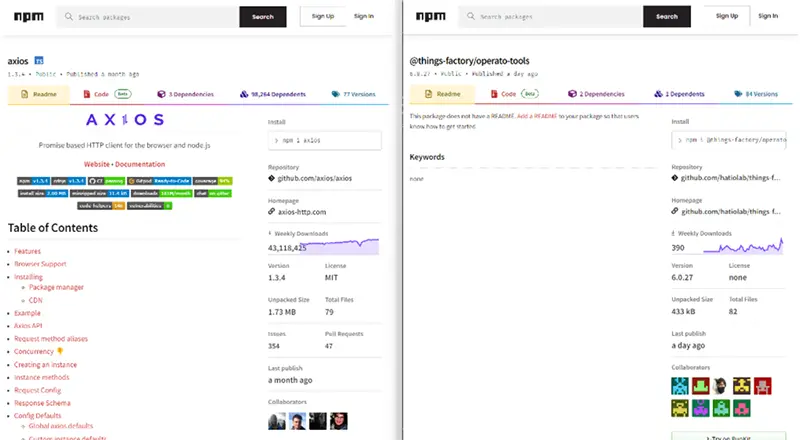Image resolution: width=800 pixels, height=440 pixels.
Task: Open the 98,264 Dependents tab
Action: [273, 94]
